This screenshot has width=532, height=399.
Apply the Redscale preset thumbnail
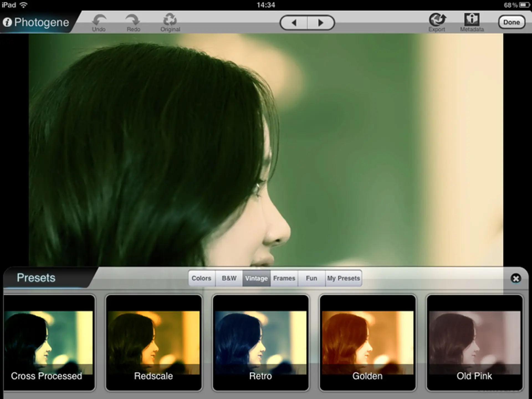pos(154,343)
